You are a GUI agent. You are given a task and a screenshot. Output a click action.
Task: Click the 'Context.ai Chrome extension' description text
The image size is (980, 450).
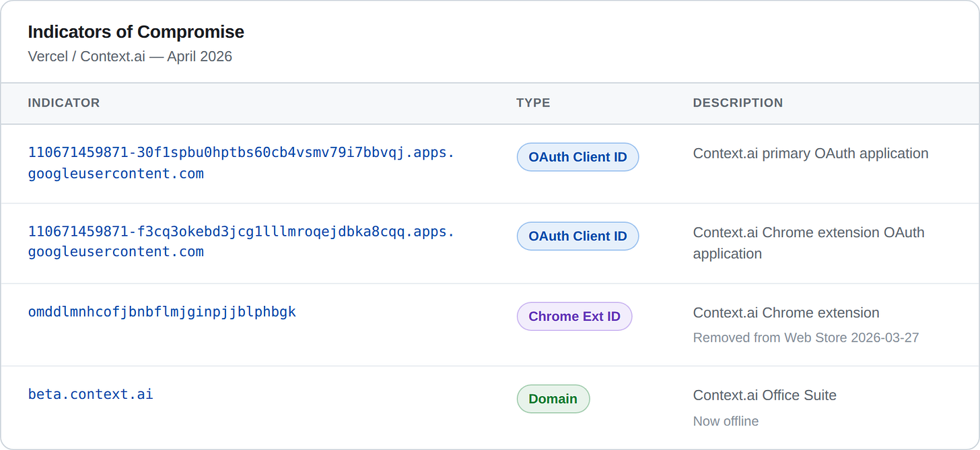786,313
